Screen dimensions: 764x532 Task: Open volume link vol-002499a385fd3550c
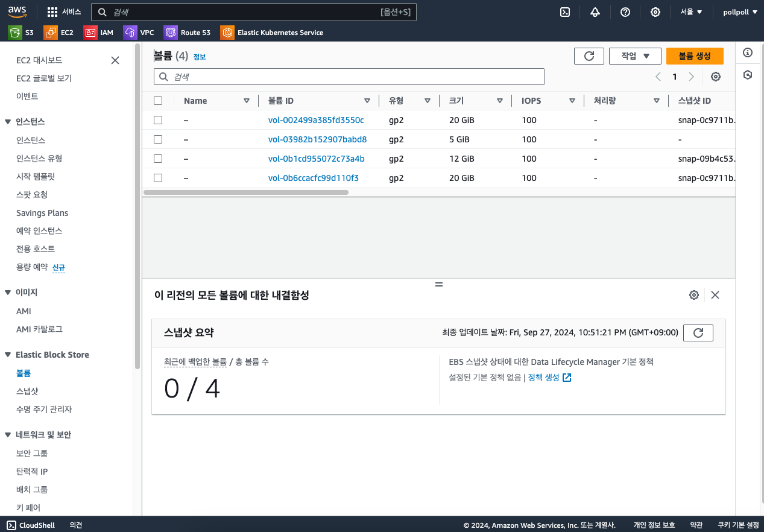[x=316, y=120]
